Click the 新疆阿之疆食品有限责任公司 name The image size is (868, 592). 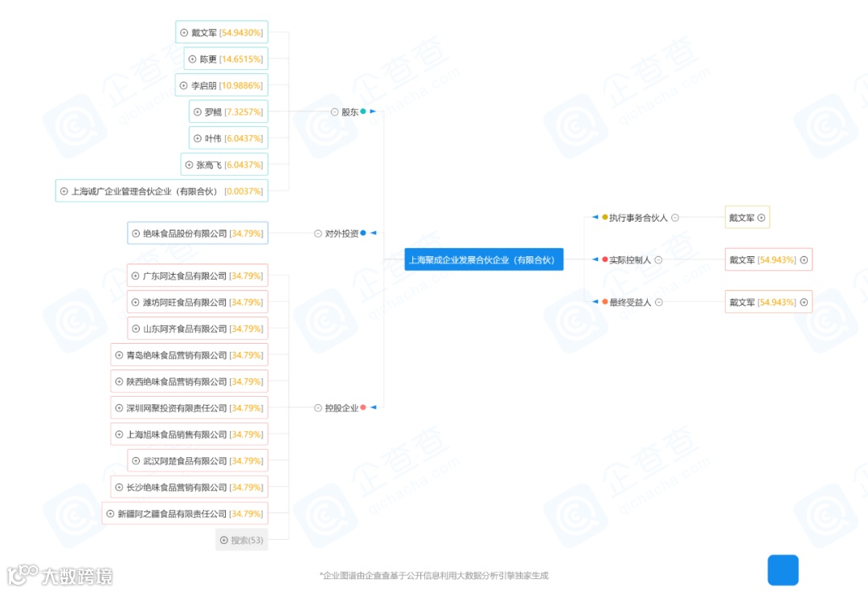pyautogui.click(x=172, y=514)
